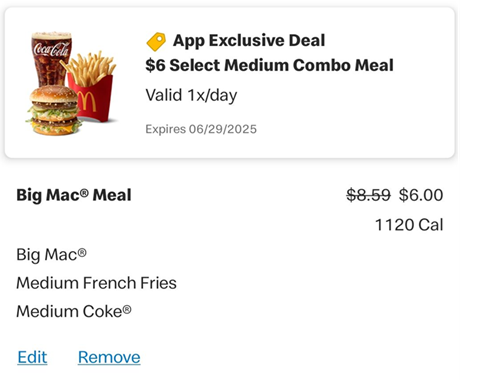The image size is (479, 380).
Task: Tap the 1120 Cal calorie label
Action: [409, 225]
